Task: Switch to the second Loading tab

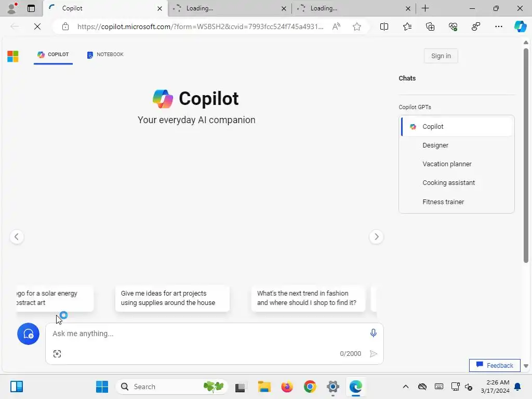Action: pyautogui.click(x=354, y=8)
